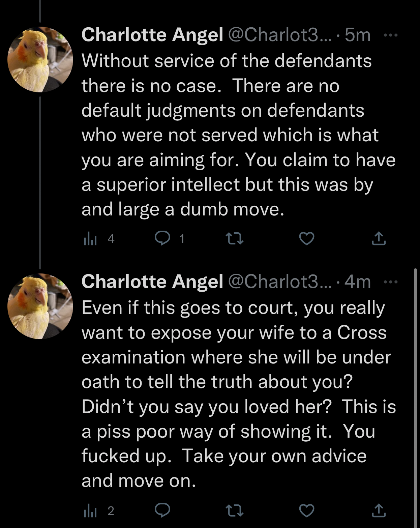Open Charlotte Angel profile from second tweet name
Viewport: 420px width, 528px height.
coord(152,282)
